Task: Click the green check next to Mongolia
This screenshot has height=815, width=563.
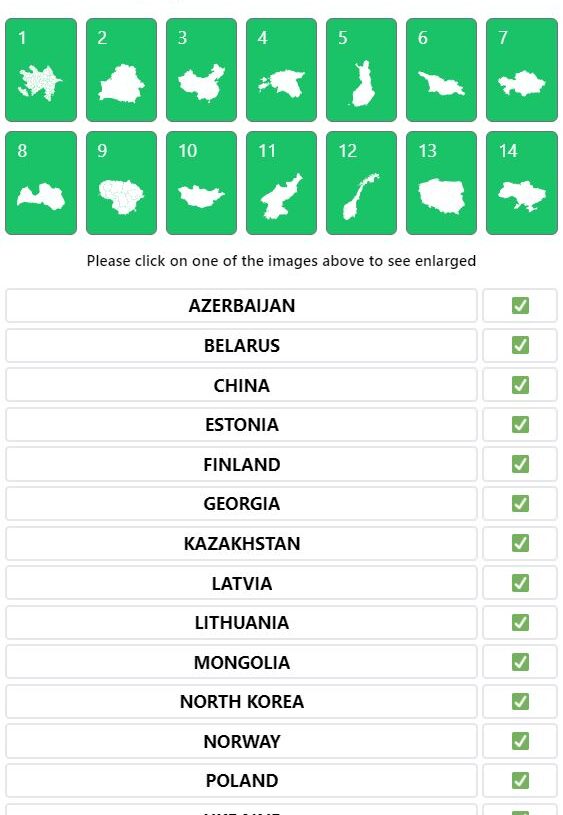Action: [x=520, y=662]
